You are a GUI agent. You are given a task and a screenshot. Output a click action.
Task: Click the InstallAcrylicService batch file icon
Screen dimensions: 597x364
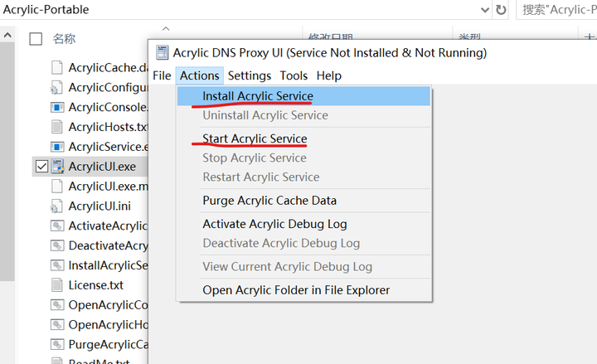tap(57, 265)
